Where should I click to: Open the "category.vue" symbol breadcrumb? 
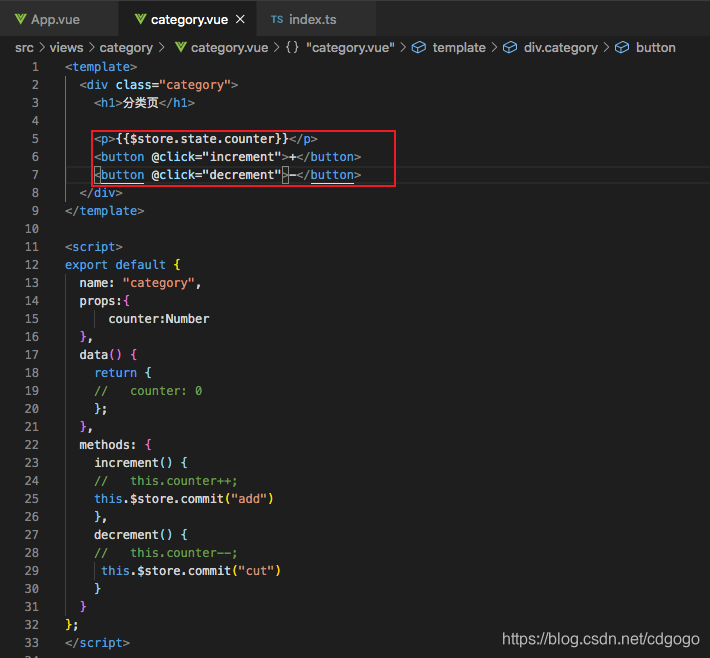[350, 48]
